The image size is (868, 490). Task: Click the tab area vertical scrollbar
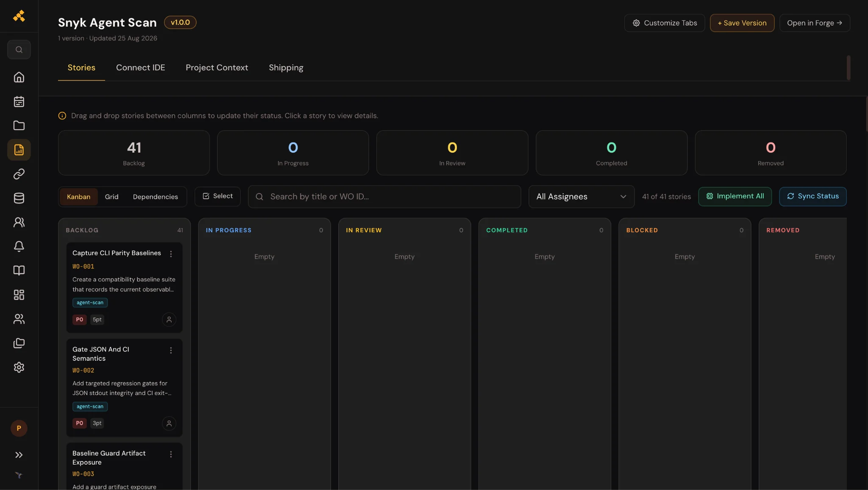coord(849,67)
